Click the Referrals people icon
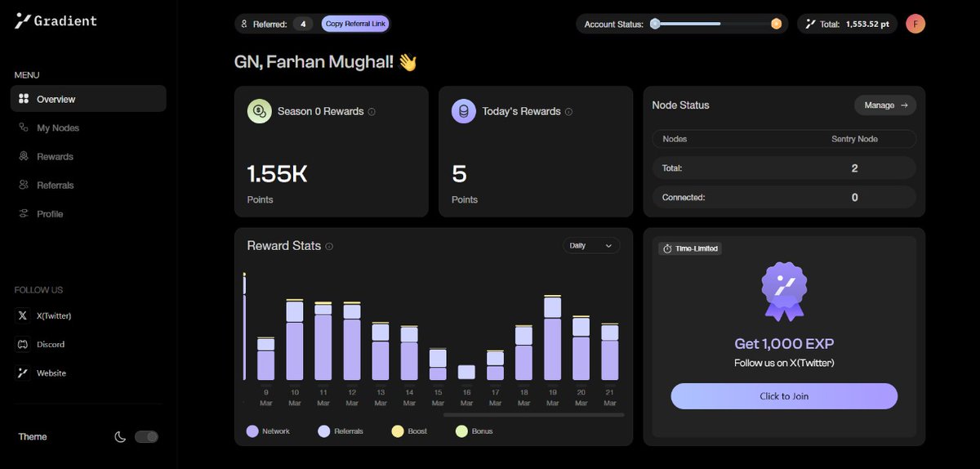This screenshot has width=980, height=469. tap(24, 185)
